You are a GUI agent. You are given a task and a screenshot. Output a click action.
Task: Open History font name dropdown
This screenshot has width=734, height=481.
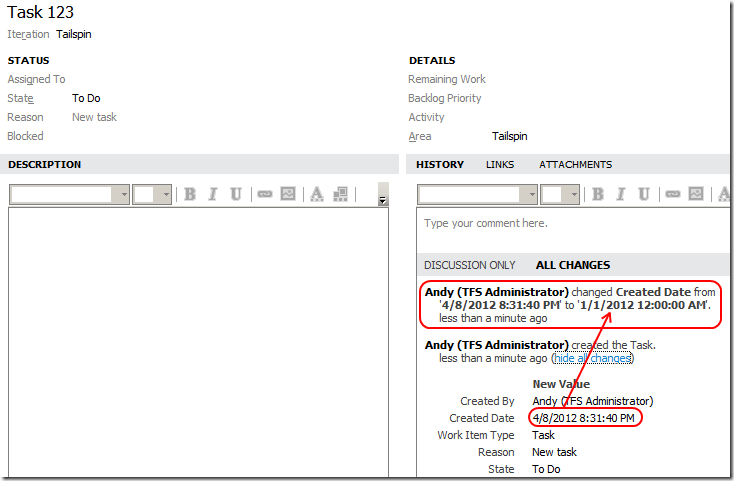click(x=532, y=194)
